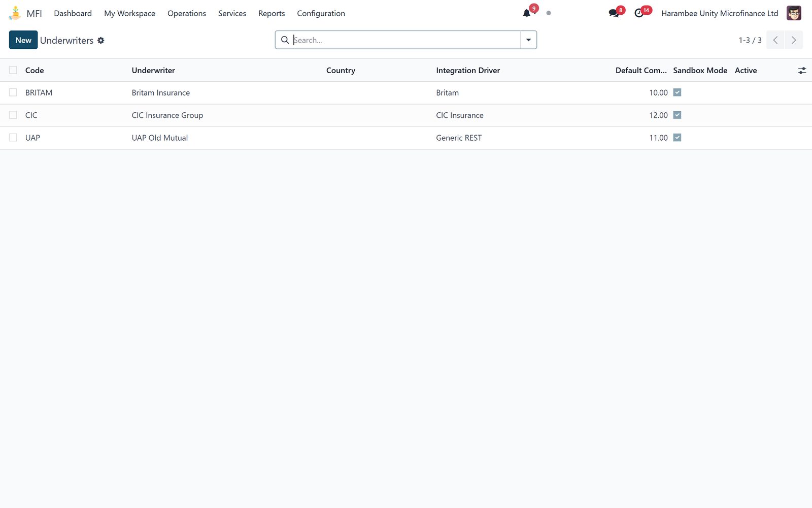Viewport: 812px width, 508px height.
Task: Open the Britam Insurance record
Action: tap(161, 92)
